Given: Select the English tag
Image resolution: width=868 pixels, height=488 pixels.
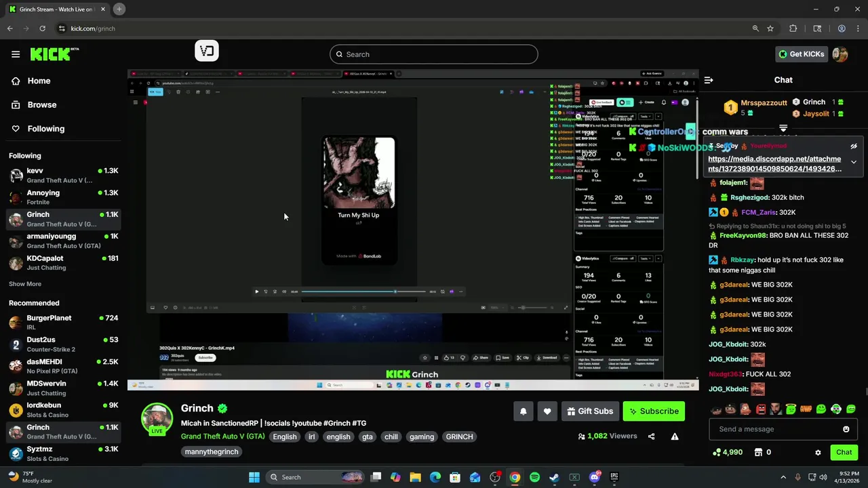Looking at the screenshot, I should pyautogui.click(x=285, y=436).
